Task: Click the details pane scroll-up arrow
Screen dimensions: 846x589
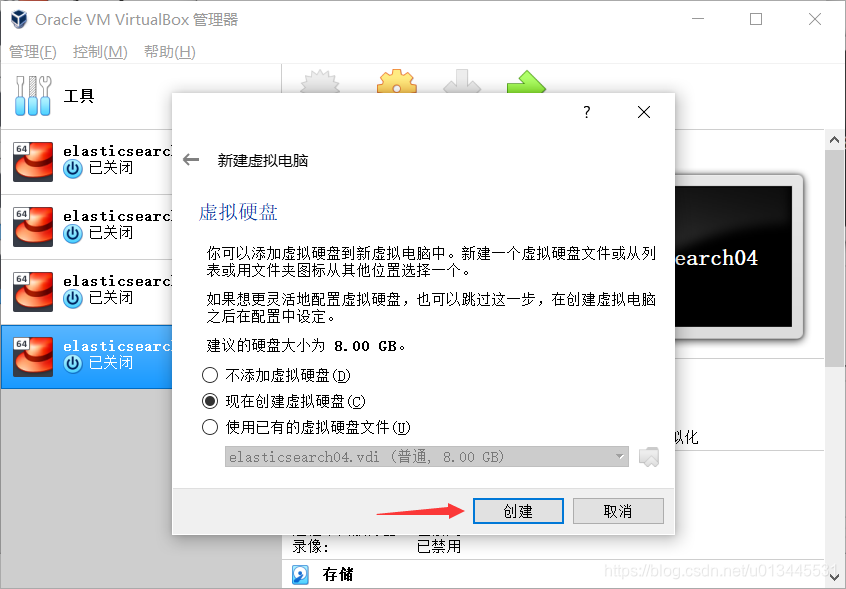Action: point(834,140)
